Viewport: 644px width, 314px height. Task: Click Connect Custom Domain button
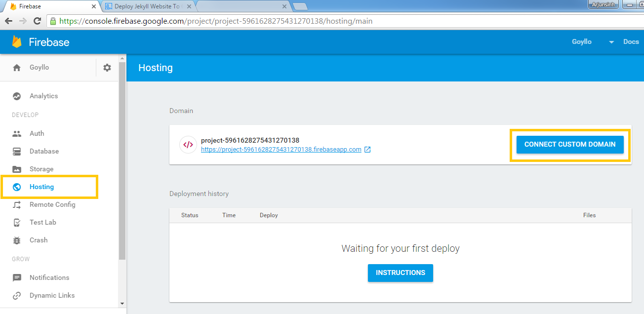pyautogui.click(x=570, y=145)
